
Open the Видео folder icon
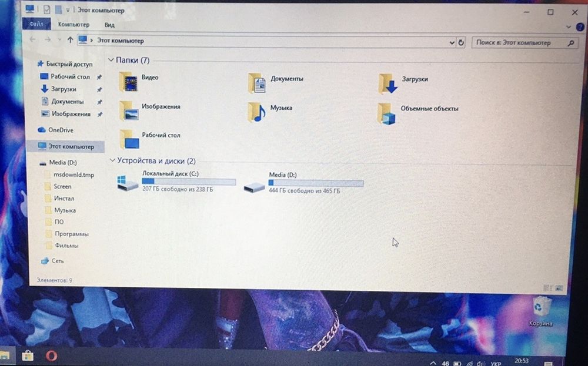[129, 81]
